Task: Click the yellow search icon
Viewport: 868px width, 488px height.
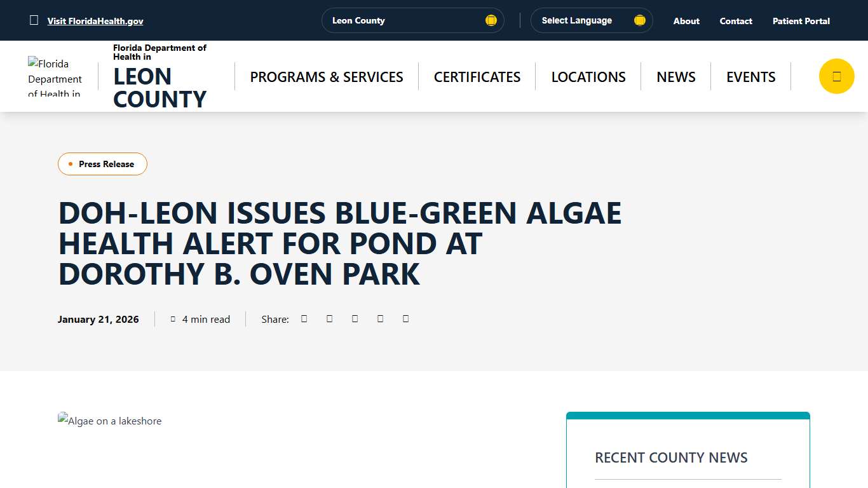Action: click(x=836, y=76)
